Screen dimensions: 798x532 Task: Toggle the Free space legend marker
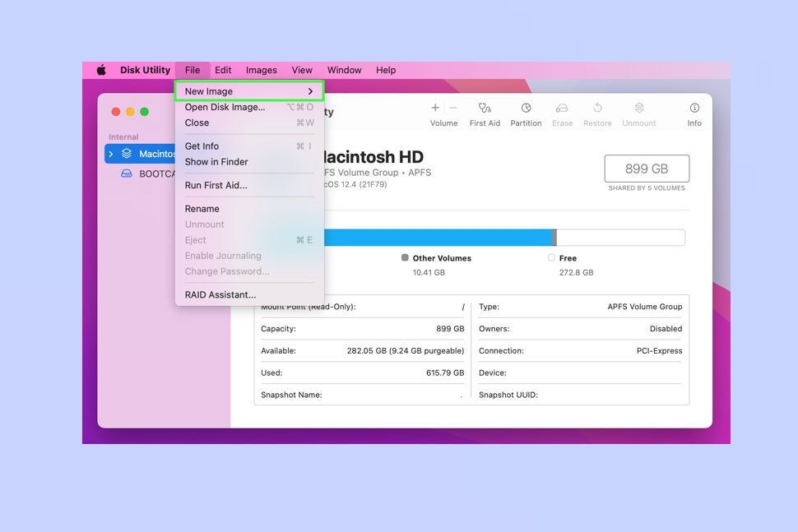(550, 257)
